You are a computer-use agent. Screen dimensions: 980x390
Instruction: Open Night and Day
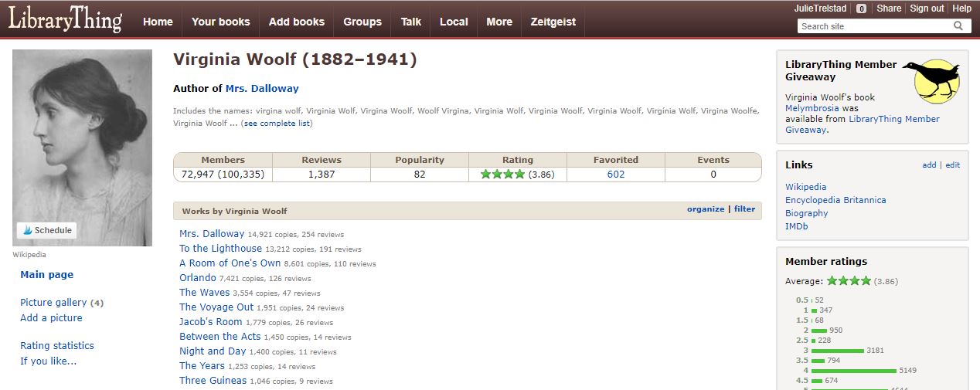213,351
